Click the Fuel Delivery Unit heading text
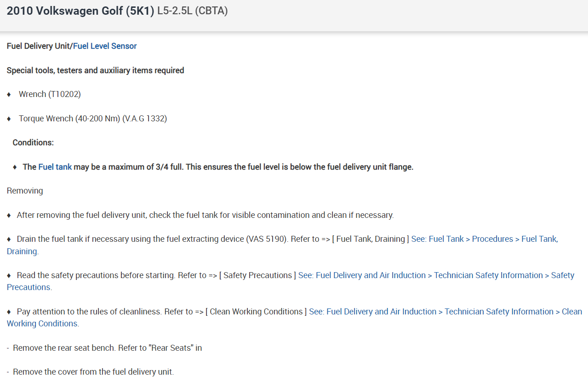 pyautogui.click(x=39, y=46)
